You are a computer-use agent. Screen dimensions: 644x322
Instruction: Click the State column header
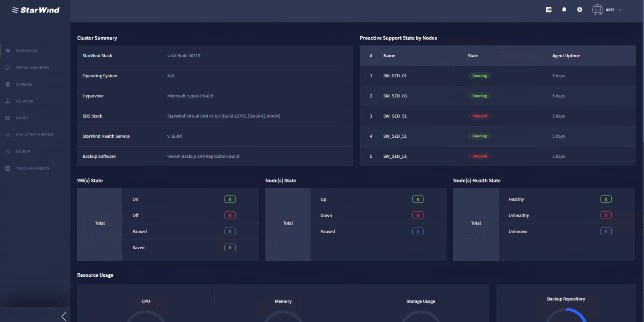(x=473, y=56)
